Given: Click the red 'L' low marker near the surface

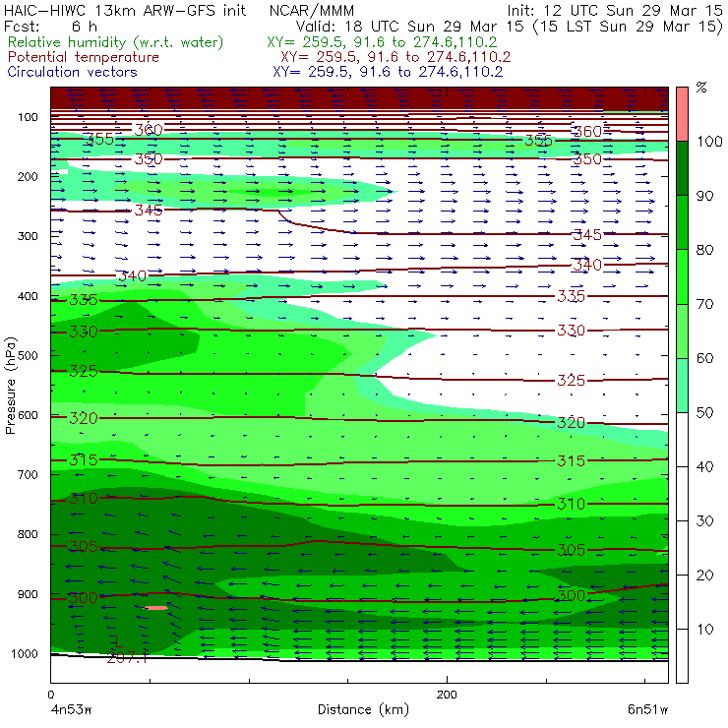Looking at the screenshot, I should point(118,641).
